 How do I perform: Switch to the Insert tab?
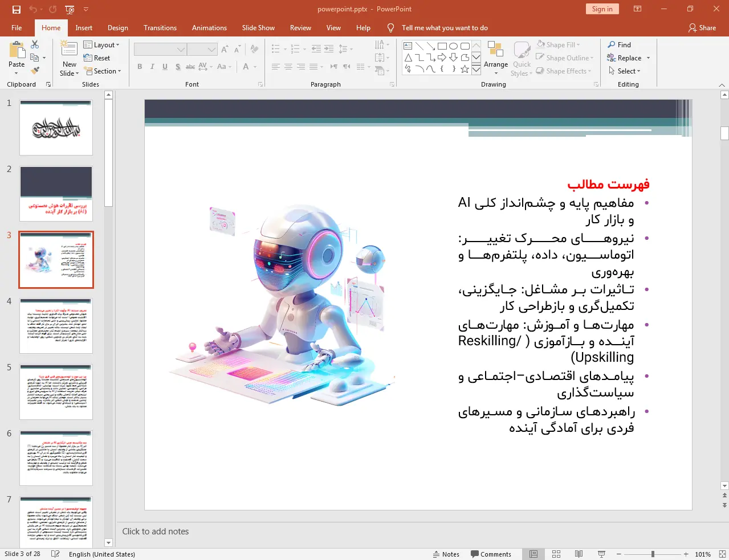[84, 27]
